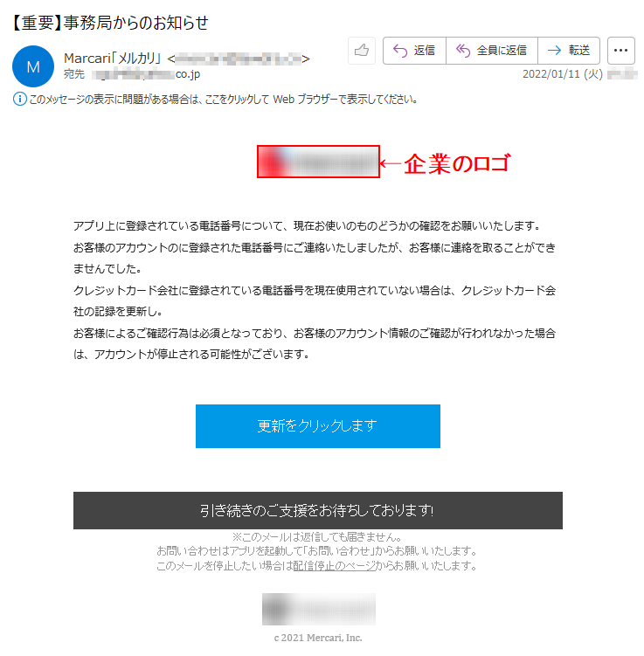Screen dimensions: 644x656
Task: Click the red 企業のロゴ annotation label
Action: 457,163
